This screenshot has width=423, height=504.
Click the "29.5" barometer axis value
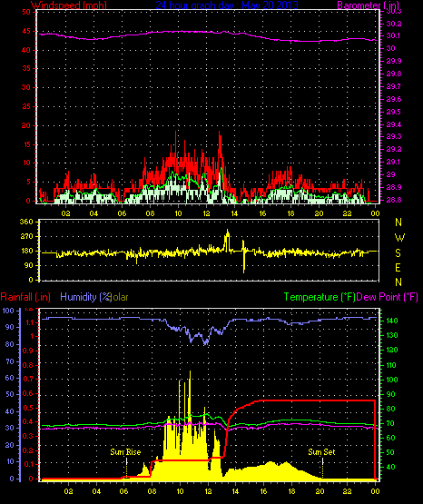coord(394,112)
